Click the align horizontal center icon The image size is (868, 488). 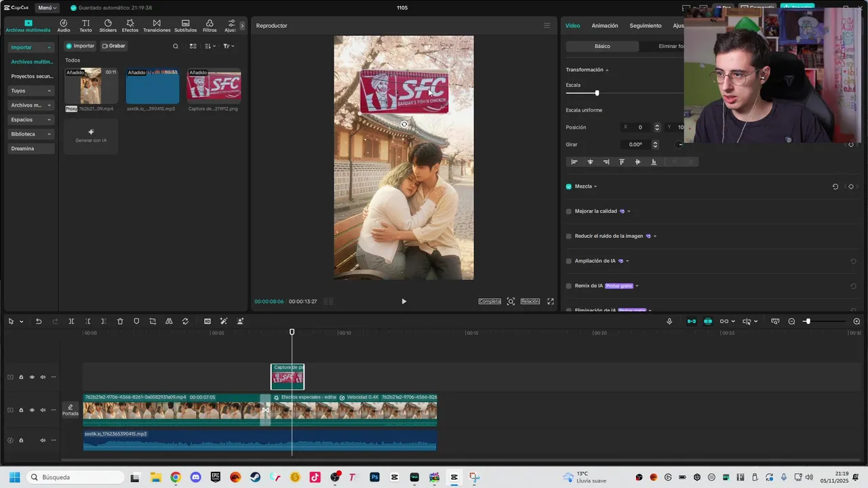click(590, 162)
